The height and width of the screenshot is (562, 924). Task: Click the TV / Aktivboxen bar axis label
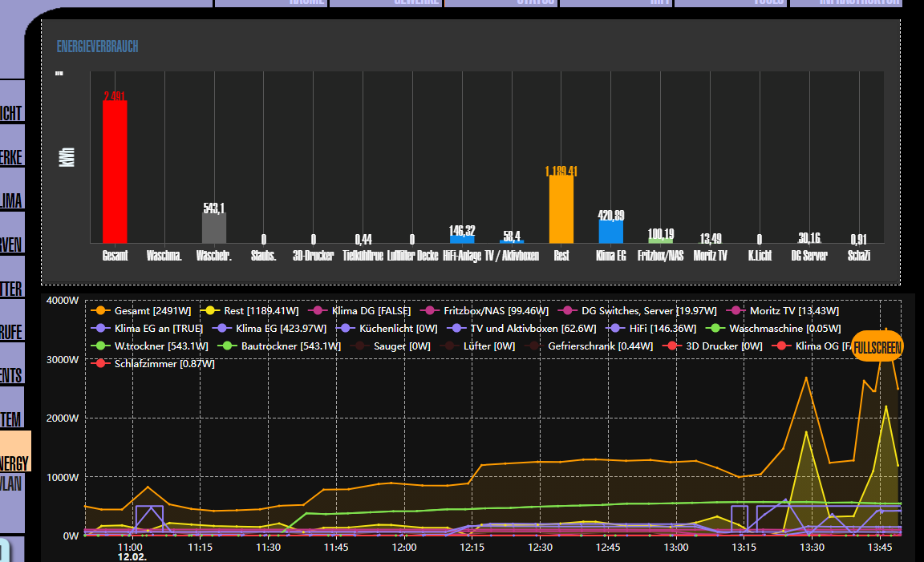pyautogui.click(x=512, y=256)
